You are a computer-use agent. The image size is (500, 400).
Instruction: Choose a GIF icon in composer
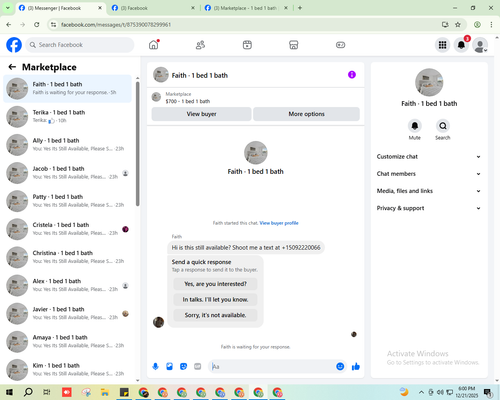(198, 367)
